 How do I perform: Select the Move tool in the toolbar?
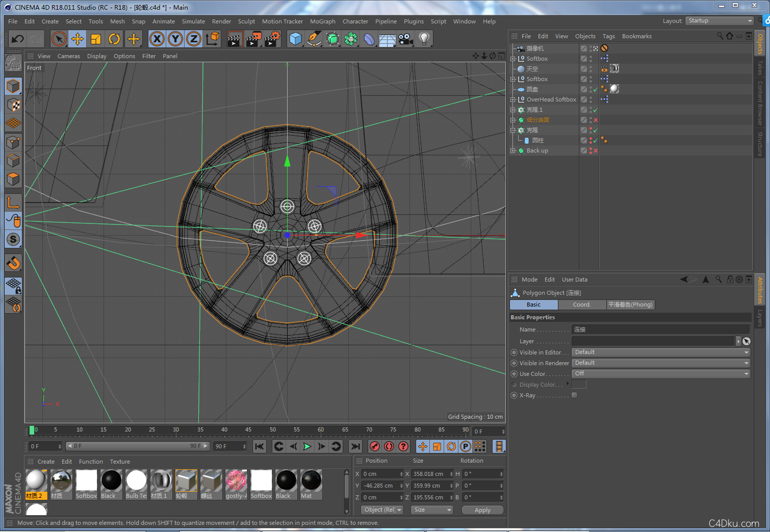[78, 39]
